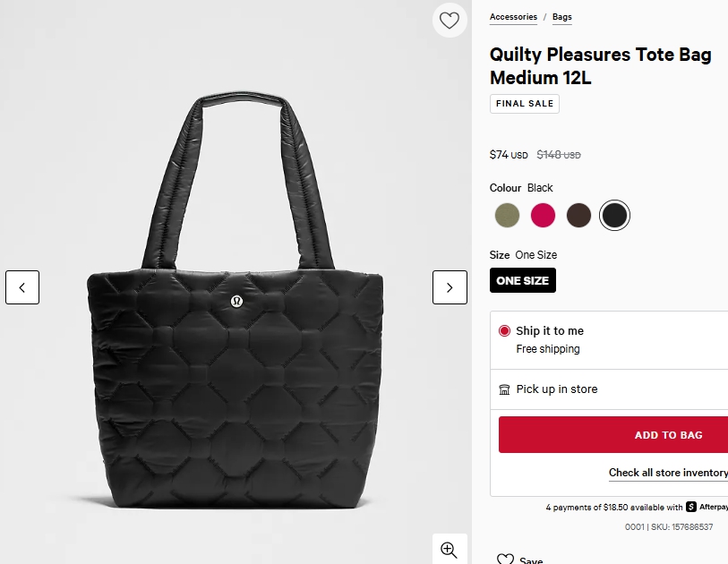Click the FINAL SALE badge
728x564 pixels.
point(525,104)
